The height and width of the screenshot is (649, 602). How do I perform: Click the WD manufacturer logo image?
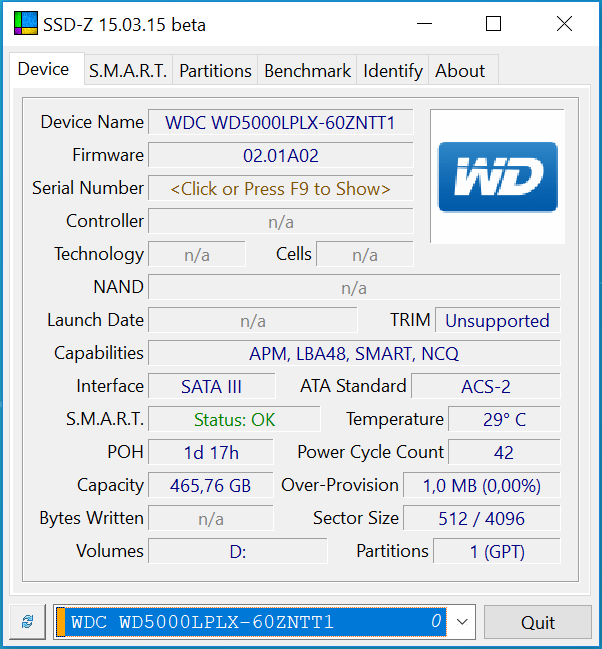(x=497, y=176)
